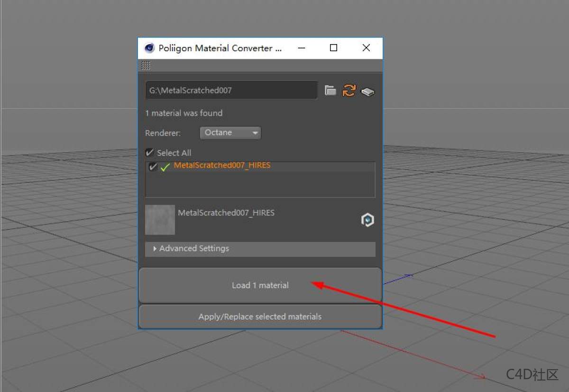Click the Poliigon hexagon logo icon
569x392 pixels.
pyautogui.click(x=367, y=219)
